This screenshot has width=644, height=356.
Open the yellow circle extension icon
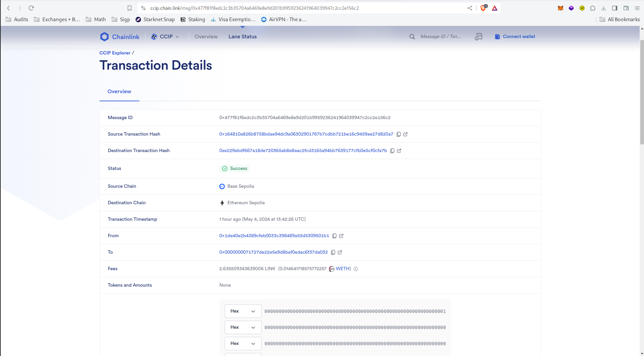582,8
